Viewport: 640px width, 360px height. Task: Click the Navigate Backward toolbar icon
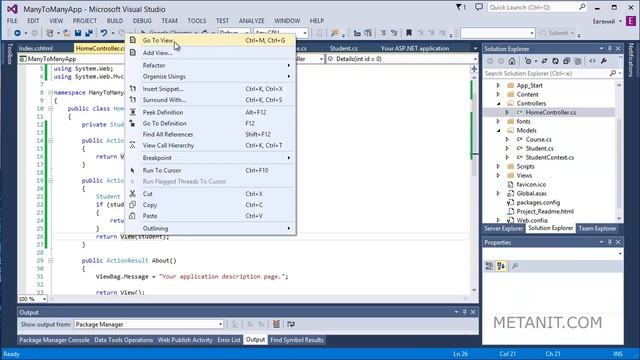(17, 33)
